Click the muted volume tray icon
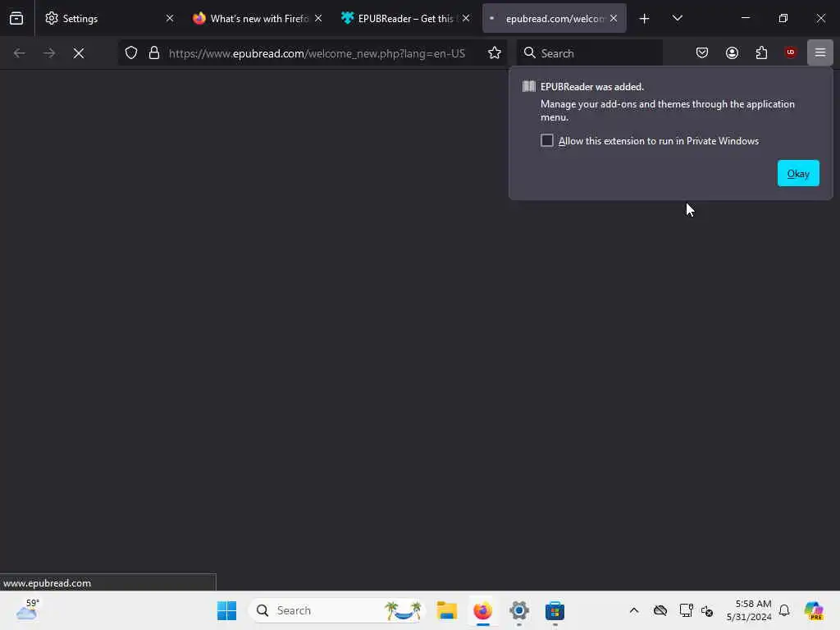 [707, 610]
